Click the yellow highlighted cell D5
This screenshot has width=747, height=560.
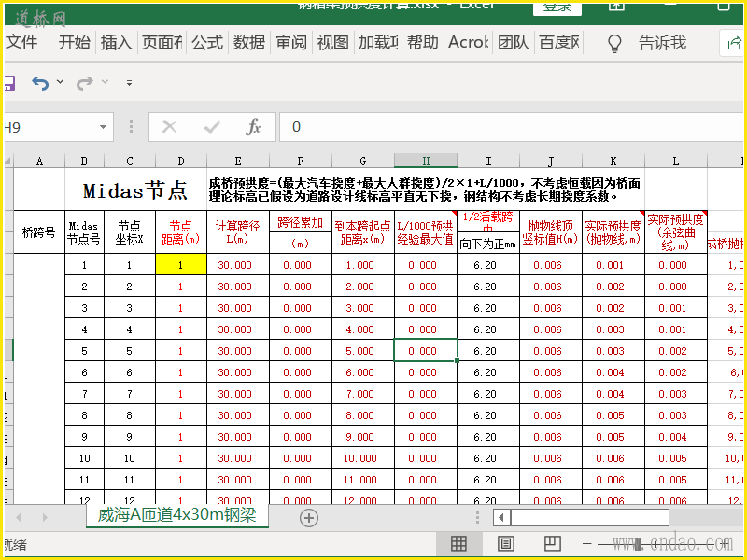181,265
